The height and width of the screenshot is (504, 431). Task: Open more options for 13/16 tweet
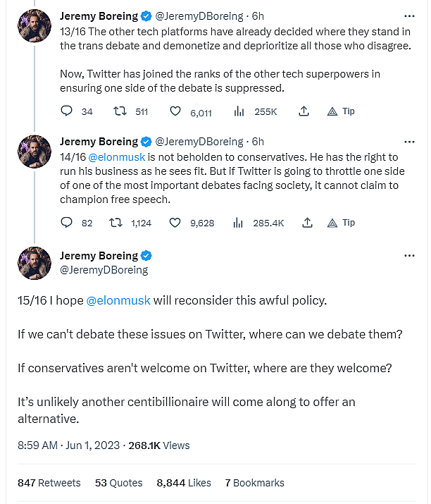409,16
